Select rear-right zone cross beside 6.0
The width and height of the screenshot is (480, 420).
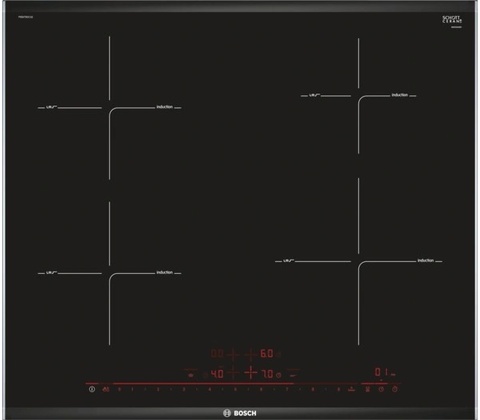(250, 354)
